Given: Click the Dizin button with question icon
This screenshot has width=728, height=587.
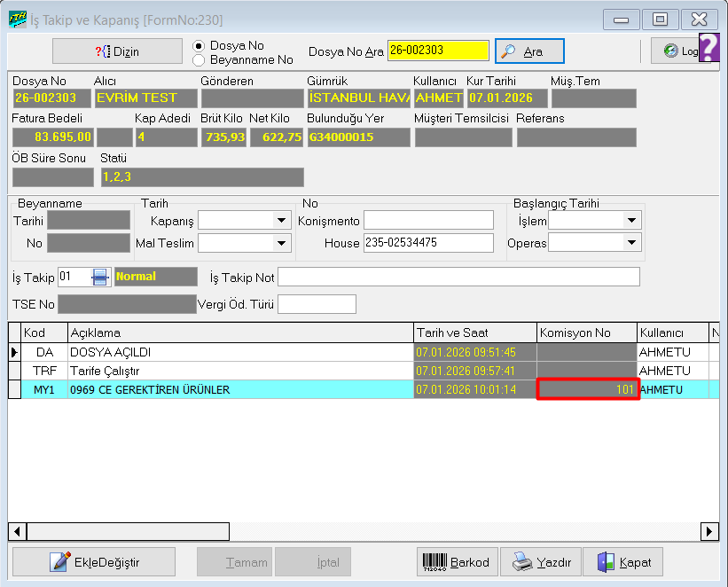Looking at the screenshot, I should 115,51.
